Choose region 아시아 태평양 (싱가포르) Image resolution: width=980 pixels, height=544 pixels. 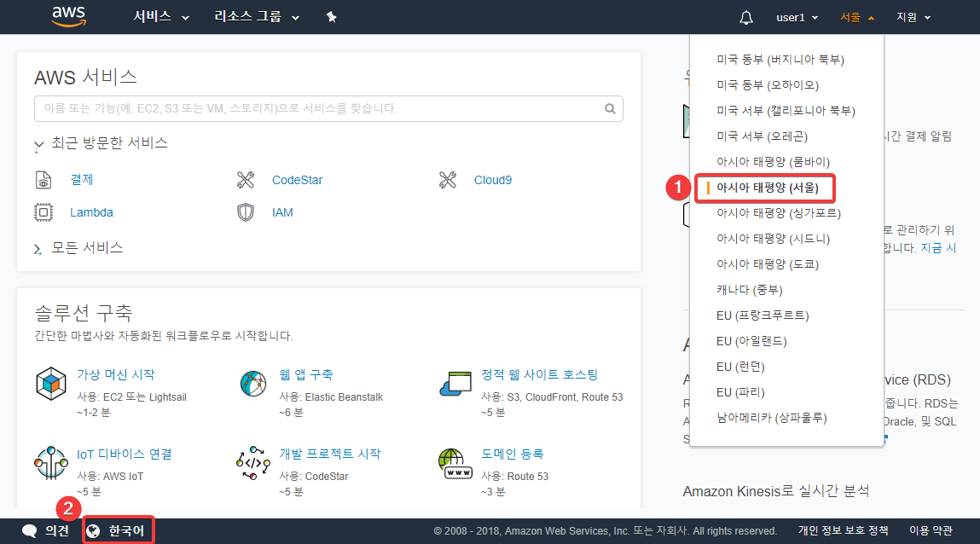pos(778,213)
